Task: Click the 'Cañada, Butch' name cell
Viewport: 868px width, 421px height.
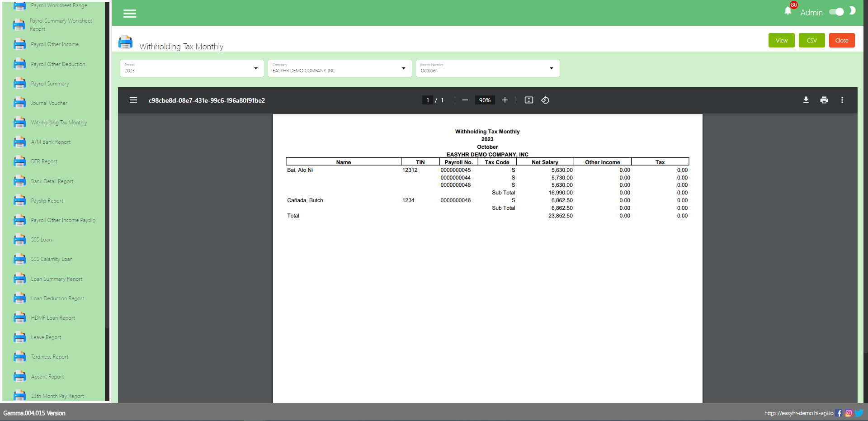Action: pos(305,200)
